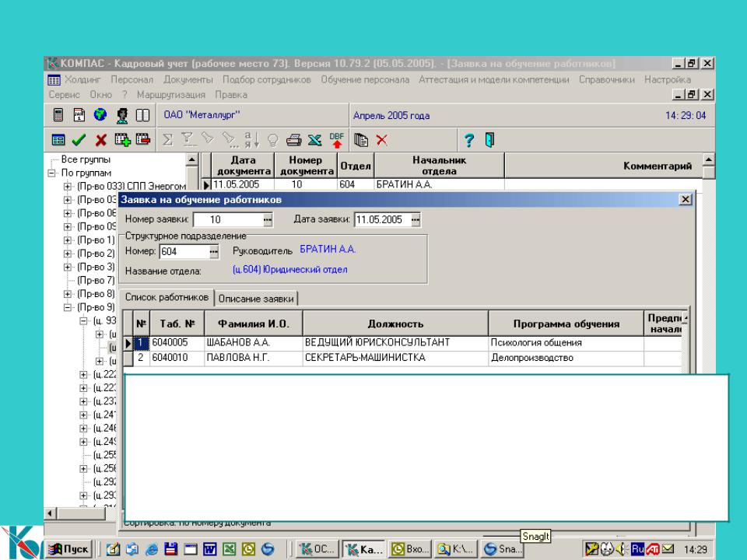747x560 pixels.
Task: Expand the (Пр-во 033) СПП Энергом node
Action: (68, 186)
